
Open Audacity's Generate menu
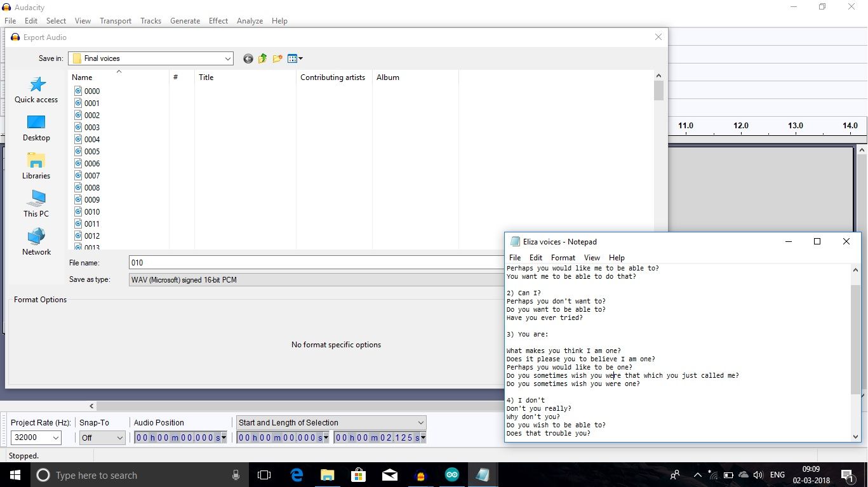(185, 20)
